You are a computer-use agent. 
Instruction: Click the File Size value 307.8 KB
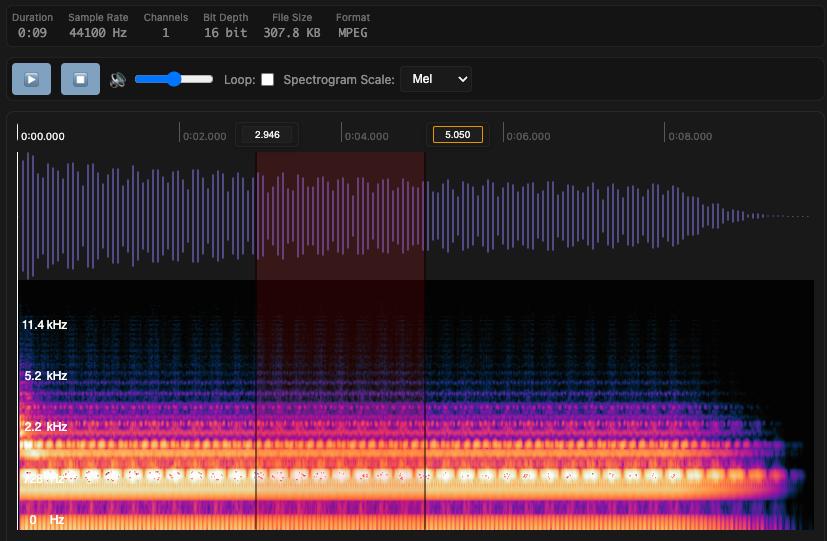point(292,33)
